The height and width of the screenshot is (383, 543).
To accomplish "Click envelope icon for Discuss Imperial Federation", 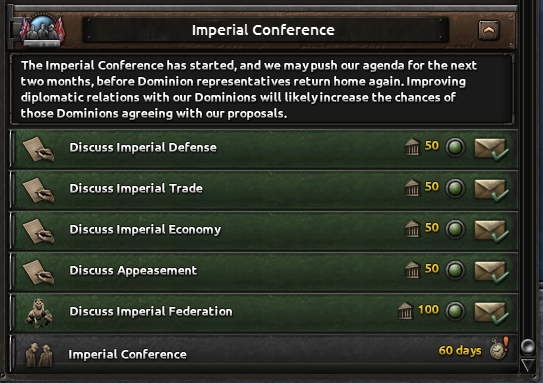I will pyautogui.click(x=491, y=313).
